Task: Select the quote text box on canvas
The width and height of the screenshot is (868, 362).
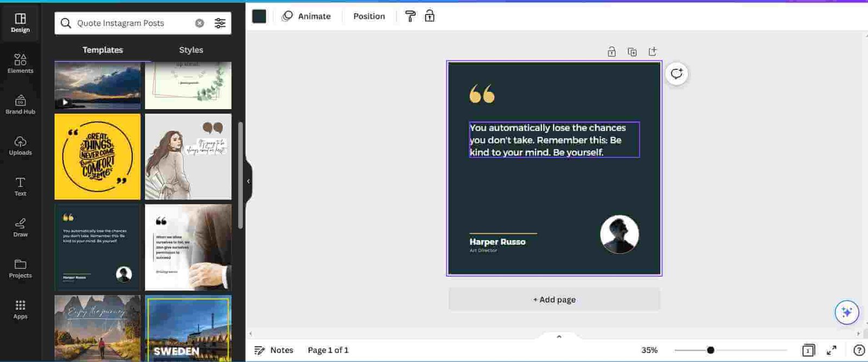Action: pyautogui.click(x=554, y=140)
